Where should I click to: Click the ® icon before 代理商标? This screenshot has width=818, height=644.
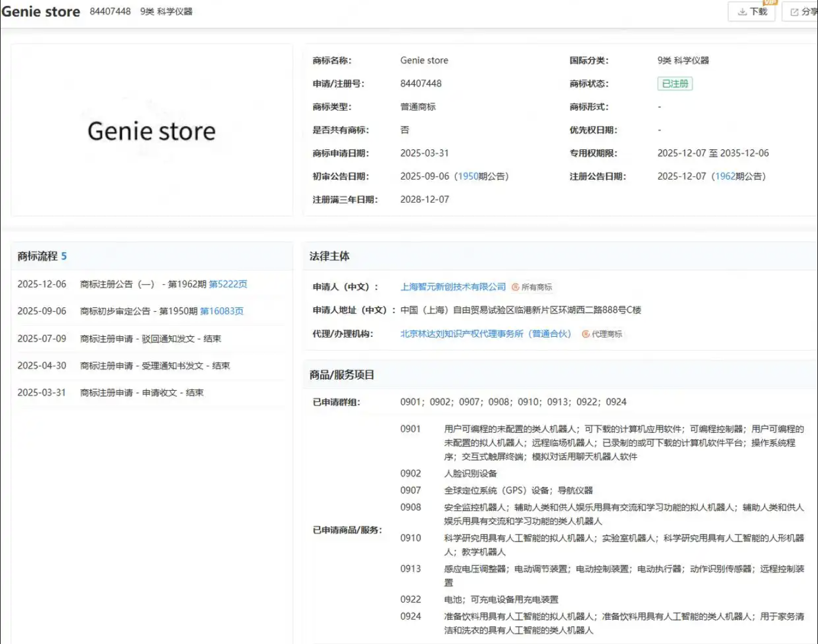(x=586, y=334)
